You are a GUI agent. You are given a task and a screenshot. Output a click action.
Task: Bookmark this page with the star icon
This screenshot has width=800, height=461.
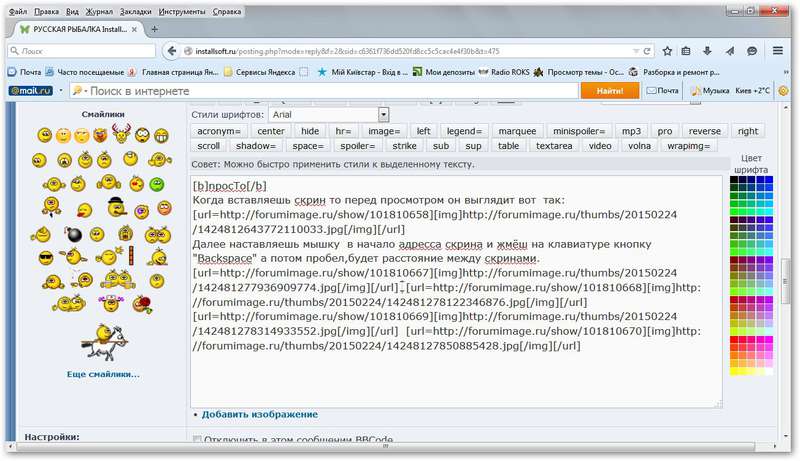[667, 51]
